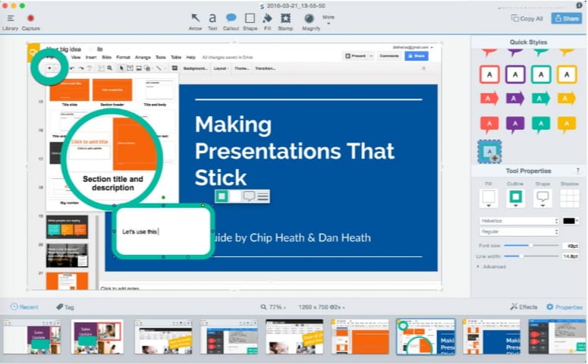Open the callout Shape dropdown

(x=542, y=199)
